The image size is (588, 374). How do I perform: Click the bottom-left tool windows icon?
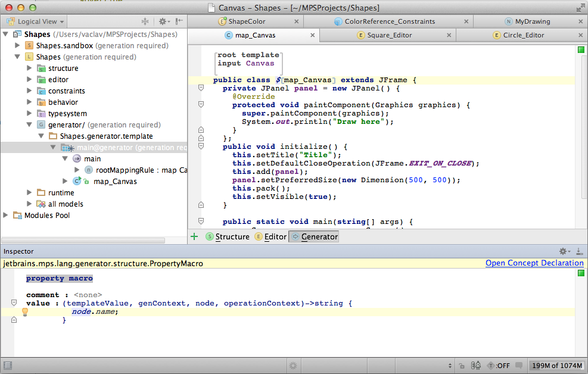click(x=8, y=365)
